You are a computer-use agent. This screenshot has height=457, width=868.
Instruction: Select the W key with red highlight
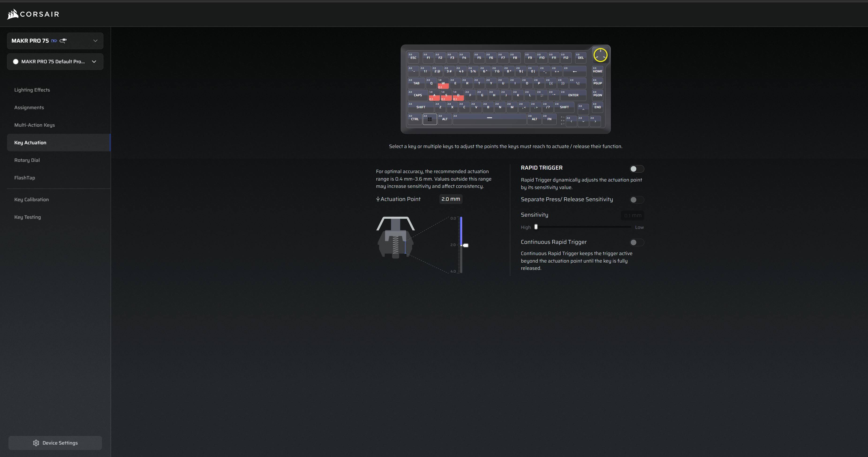[x=443, y=83]
